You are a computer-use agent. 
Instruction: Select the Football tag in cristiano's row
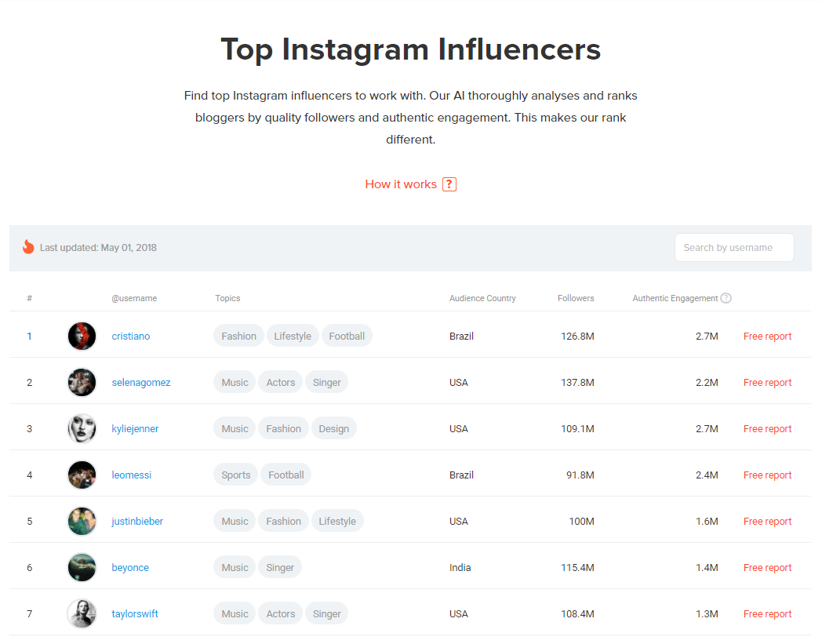[347, 336]
